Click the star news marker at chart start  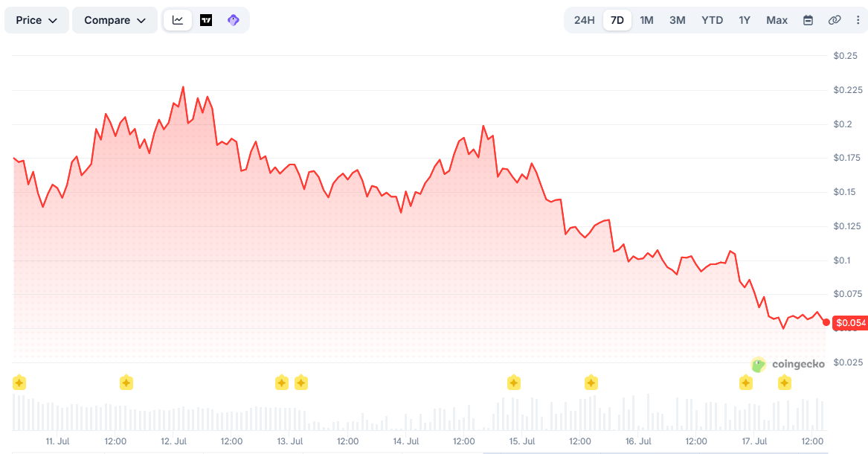19,383
